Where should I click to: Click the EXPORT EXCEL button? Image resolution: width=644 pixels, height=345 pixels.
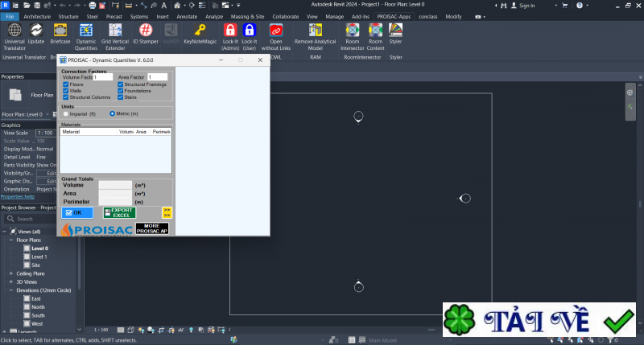tap(120, 213)
